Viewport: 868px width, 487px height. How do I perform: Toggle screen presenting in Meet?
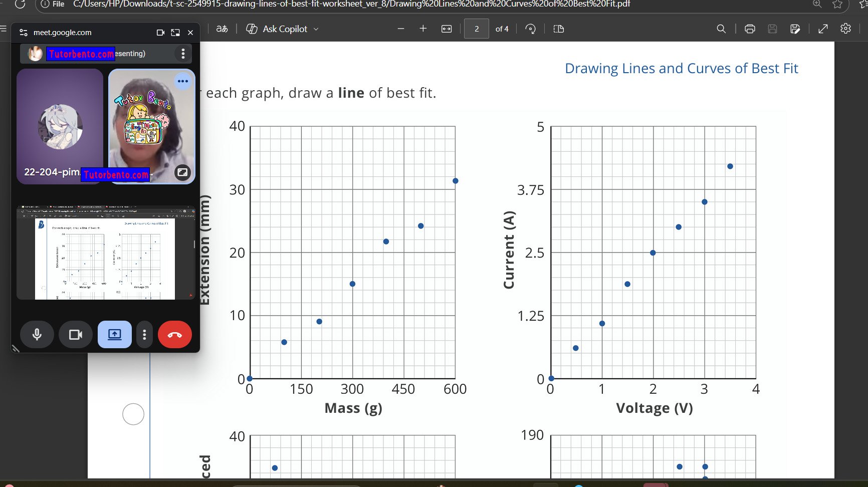114,335
